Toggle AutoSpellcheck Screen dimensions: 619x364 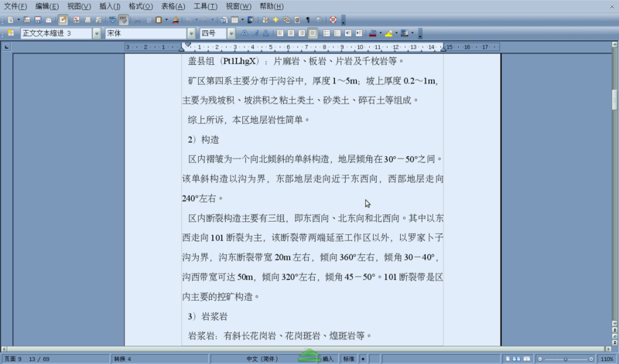(124, 20)
